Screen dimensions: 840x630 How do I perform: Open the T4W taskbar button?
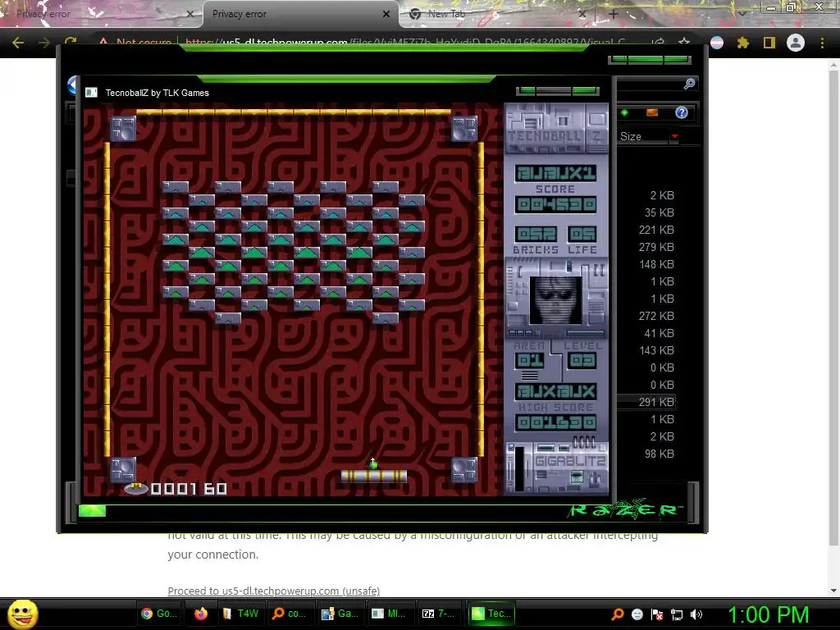point(240,614)
